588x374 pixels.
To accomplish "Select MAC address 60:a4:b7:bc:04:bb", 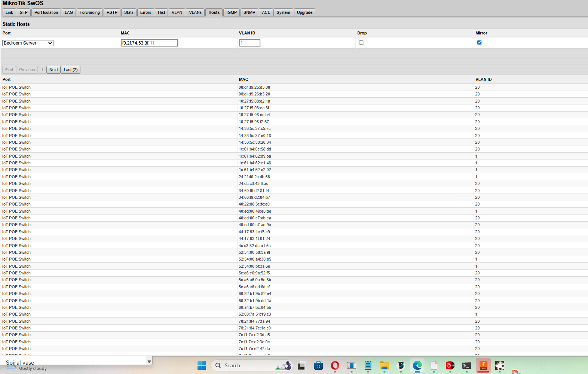I will (255, 307).
